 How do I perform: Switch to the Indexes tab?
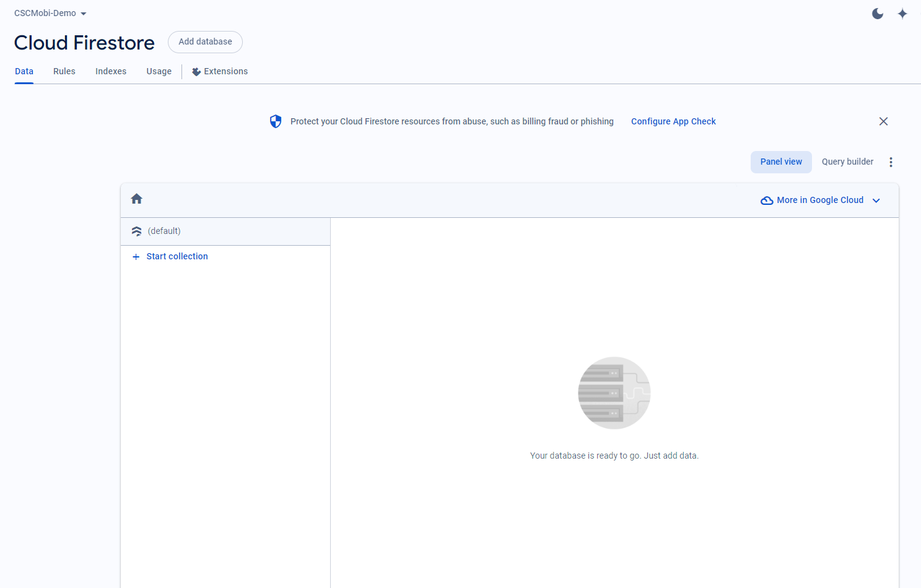click(x=111, y=72)
